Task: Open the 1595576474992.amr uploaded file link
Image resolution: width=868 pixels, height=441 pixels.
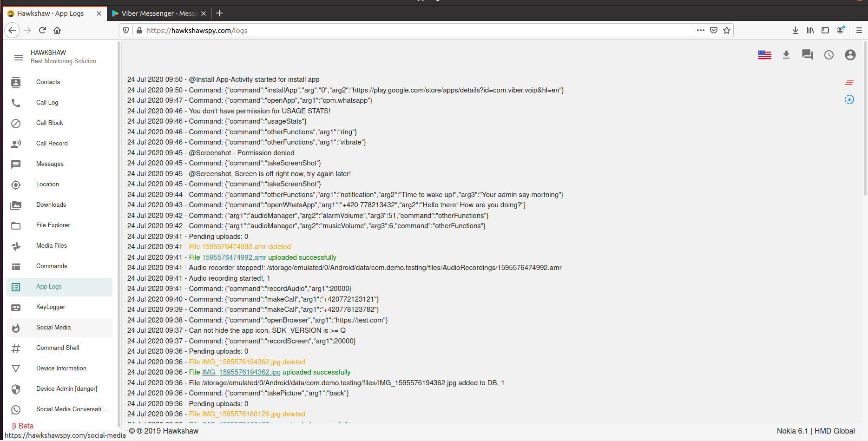Action: (x=234, y=257)
